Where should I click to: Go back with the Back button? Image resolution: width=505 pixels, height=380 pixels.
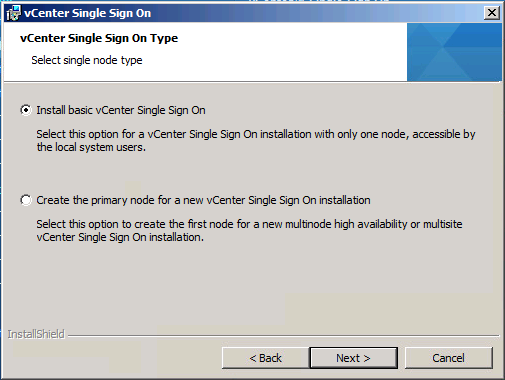click(x=266, y=358)
